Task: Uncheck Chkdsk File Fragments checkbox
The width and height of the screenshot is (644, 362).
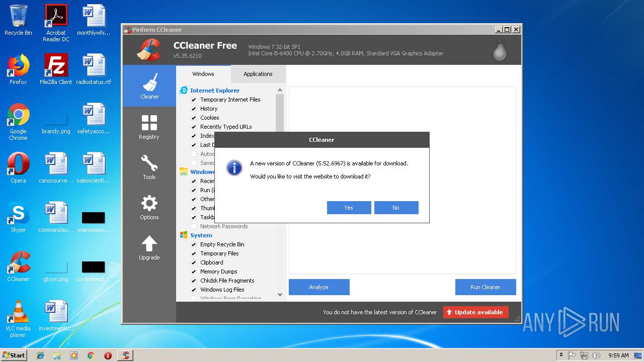Action: (x=194, y=281)
